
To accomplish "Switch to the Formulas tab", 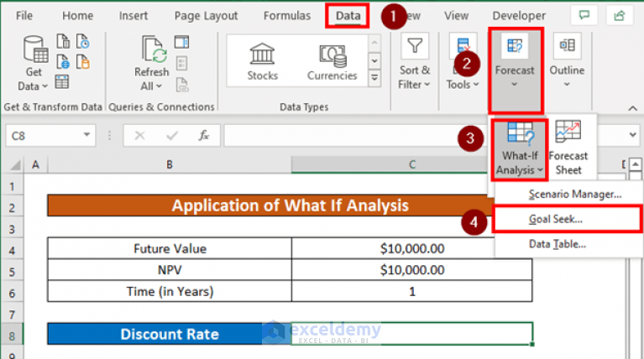I will coord(287,16).
